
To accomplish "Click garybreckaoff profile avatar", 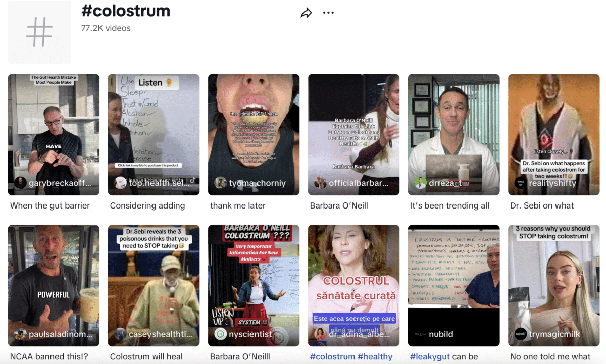I will point(20,183).
